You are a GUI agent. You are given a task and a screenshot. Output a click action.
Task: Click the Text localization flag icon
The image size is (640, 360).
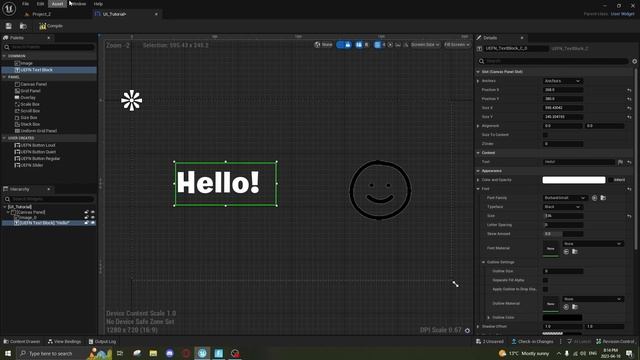tap(620, 162)
